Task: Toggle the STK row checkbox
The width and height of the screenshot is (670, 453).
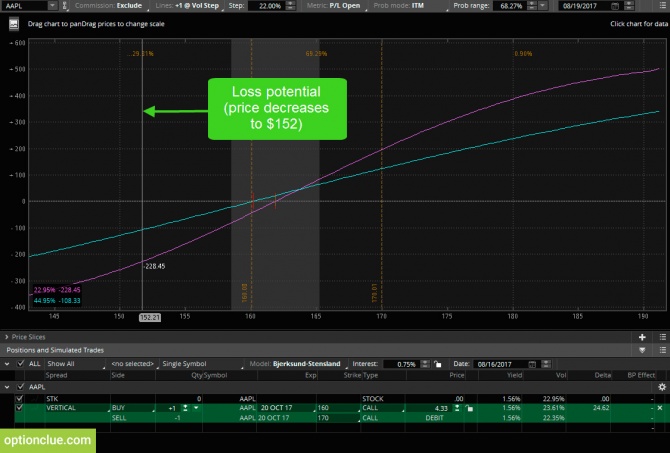Action: [19, 398]
